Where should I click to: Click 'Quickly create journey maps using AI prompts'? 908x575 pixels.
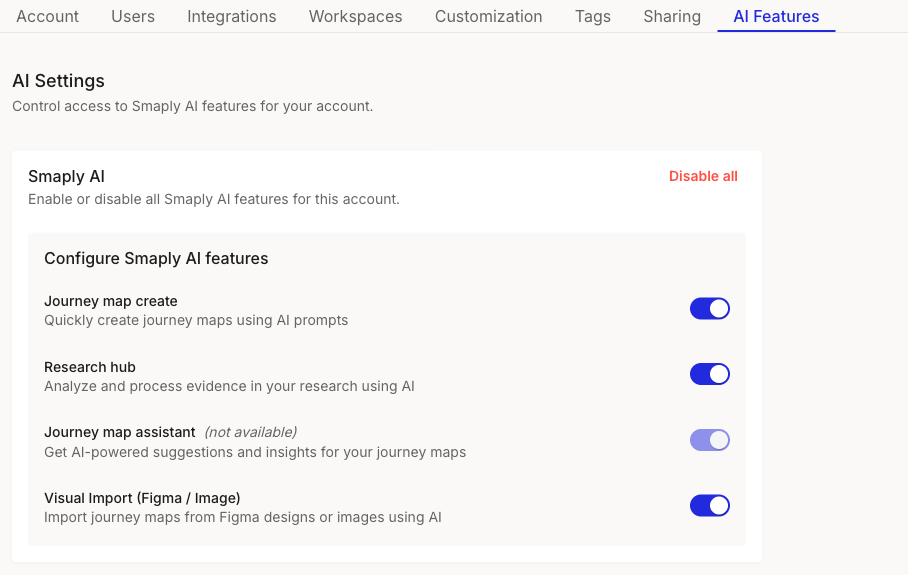point(196,320)
